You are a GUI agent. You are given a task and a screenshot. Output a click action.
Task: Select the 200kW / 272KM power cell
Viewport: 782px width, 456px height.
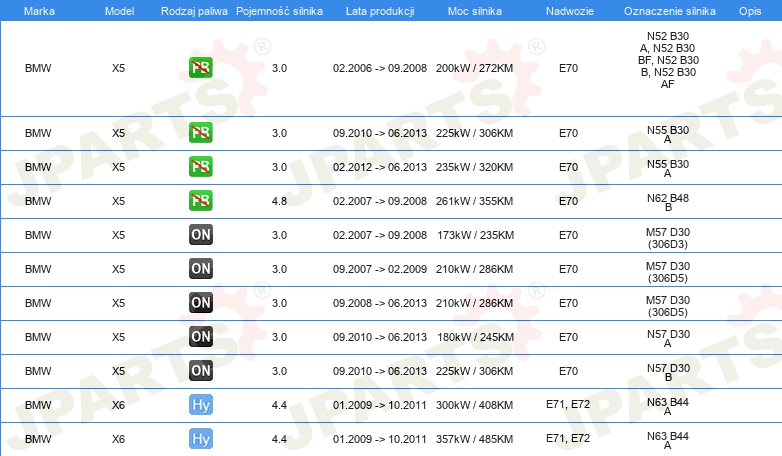(x=474, y=68)
